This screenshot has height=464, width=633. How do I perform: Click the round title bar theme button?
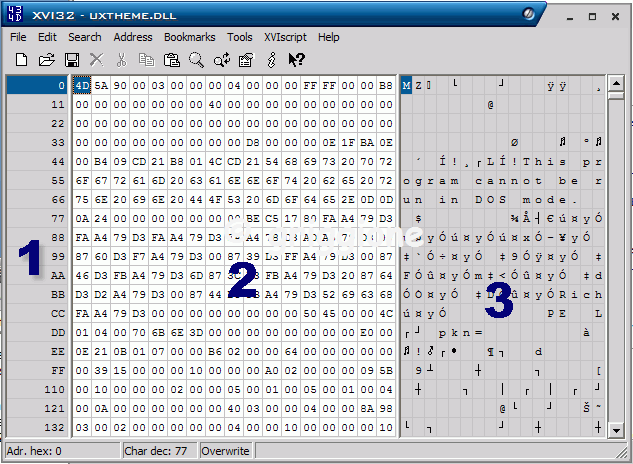pos(528,14)
